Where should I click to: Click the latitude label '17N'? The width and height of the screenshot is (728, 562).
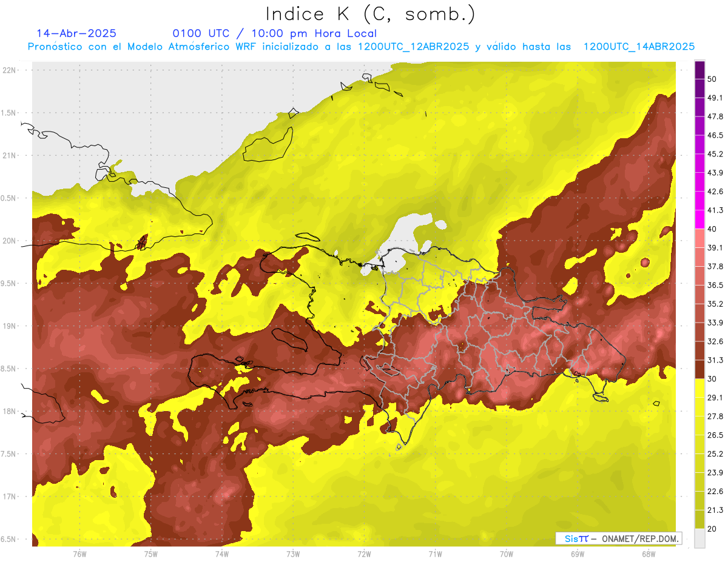click(x=9, y=497)
